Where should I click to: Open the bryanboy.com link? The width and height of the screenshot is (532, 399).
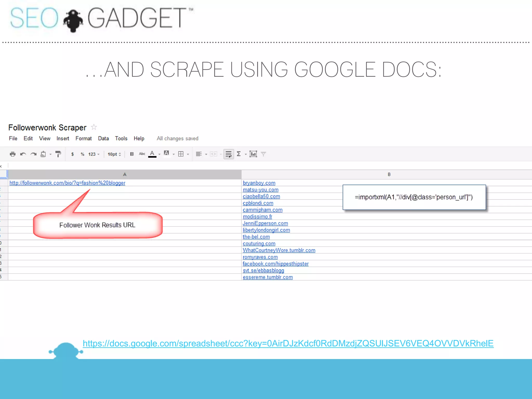pos(259,183)
